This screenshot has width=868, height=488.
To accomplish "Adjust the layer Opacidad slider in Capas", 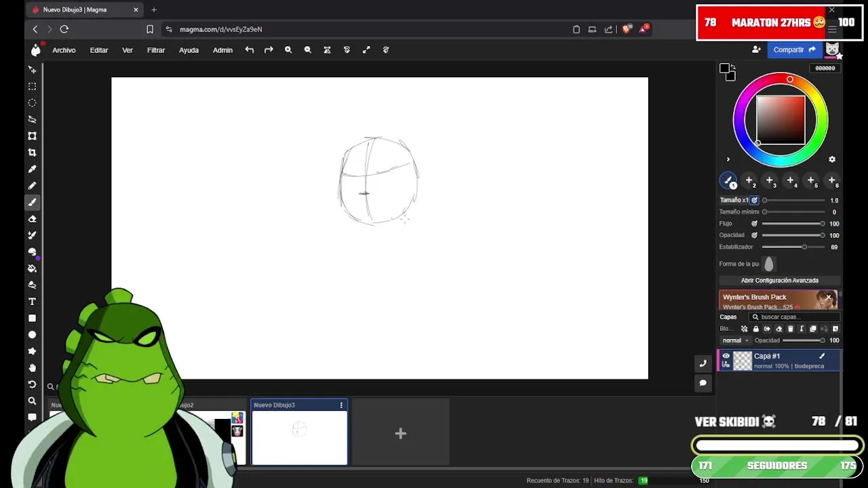I will (804, 340).
